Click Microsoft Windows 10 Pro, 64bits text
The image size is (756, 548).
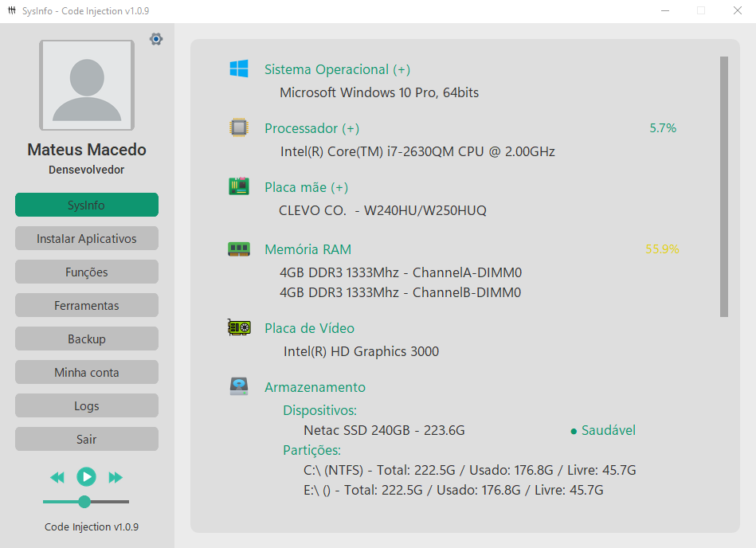(379, 92)
